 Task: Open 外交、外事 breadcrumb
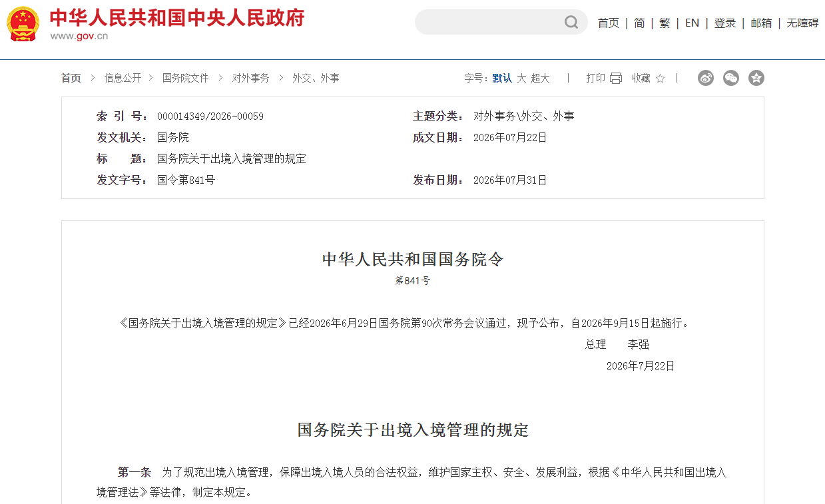316,78
